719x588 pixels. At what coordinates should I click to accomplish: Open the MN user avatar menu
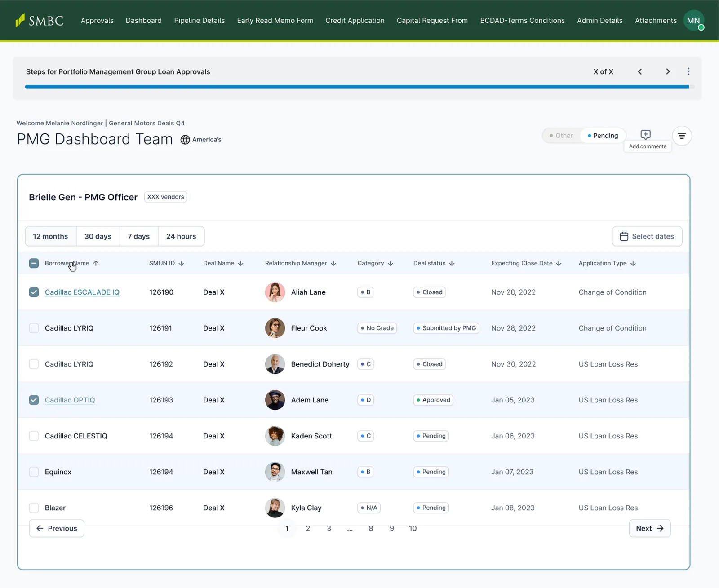point(693,21)
